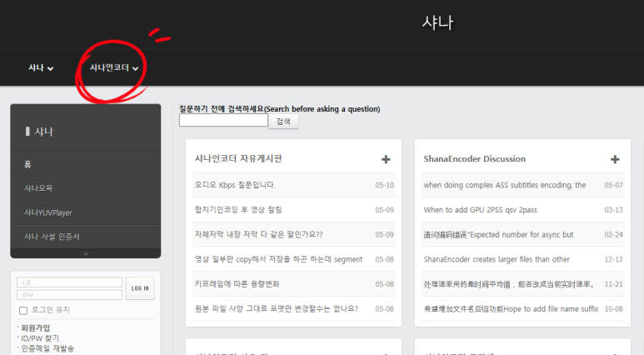Open the post '키프레임에 따른 용량변화'
The image size is (644, 355).
(237, 284)
